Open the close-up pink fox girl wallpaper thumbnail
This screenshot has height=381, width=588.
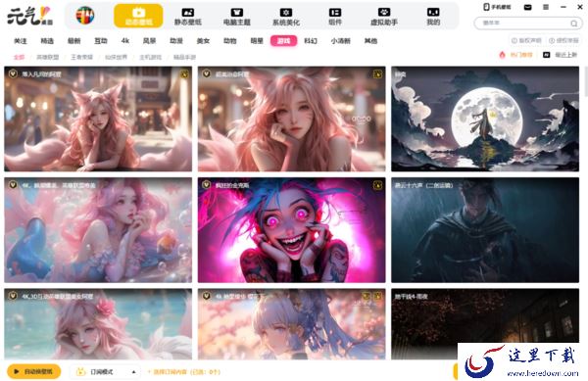tap(291, 119)
